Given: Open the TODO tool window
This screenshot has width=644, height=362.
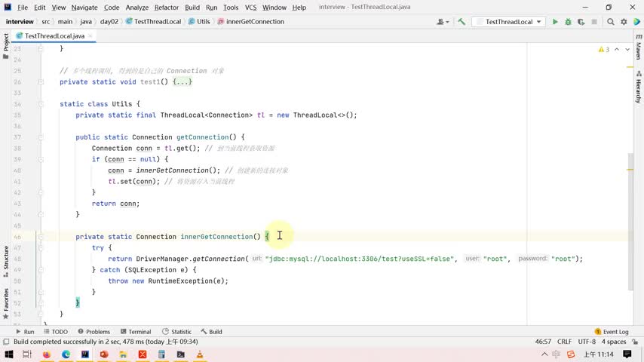Looking at the screenshot, I should click(x=56, y=332).
